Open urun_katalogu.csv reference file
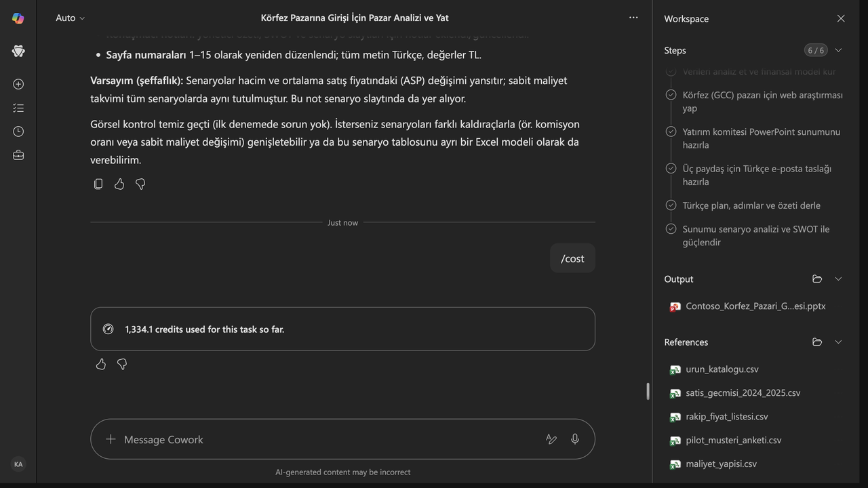This screenshot has height=488, width=868. tap(714, 369)
